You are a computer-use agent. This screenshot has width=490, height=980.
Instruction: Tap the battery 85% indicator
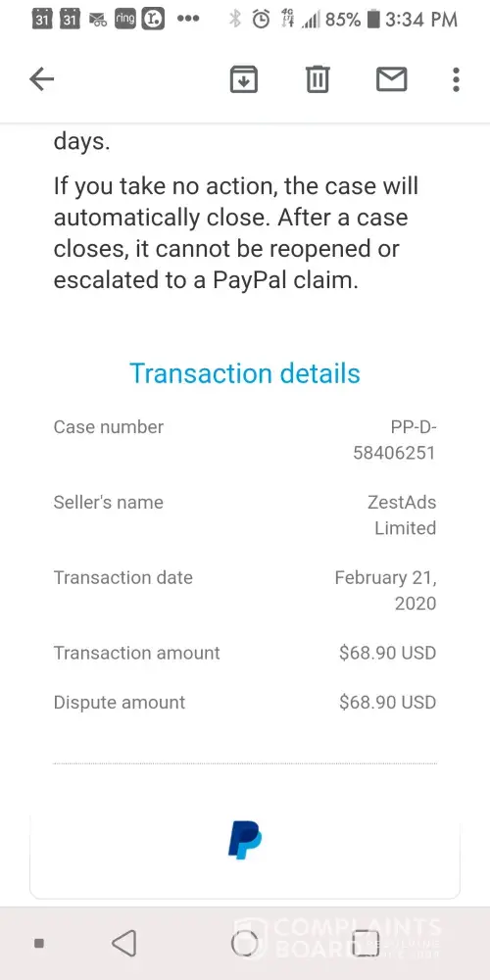point(352,20)
